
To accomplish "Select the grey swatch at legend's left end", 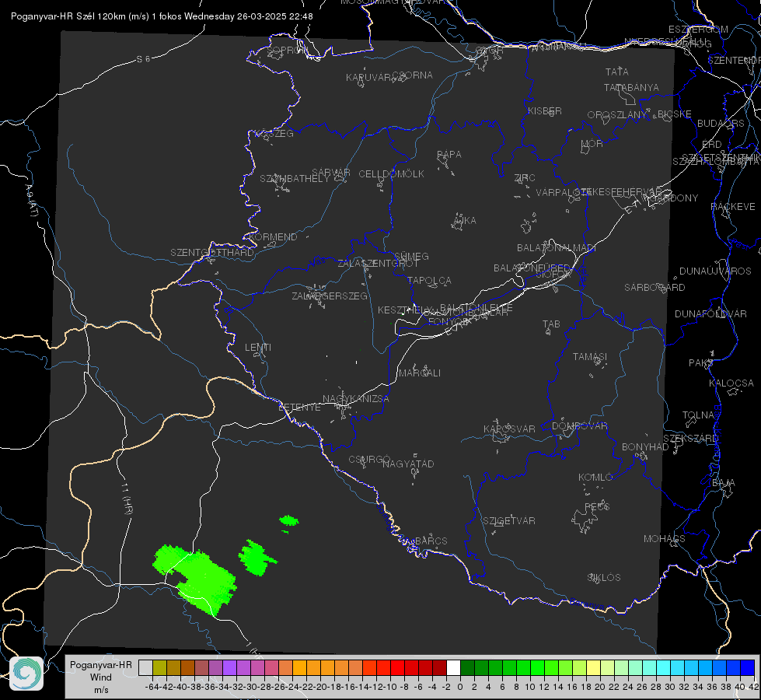I will pos(145,667).
